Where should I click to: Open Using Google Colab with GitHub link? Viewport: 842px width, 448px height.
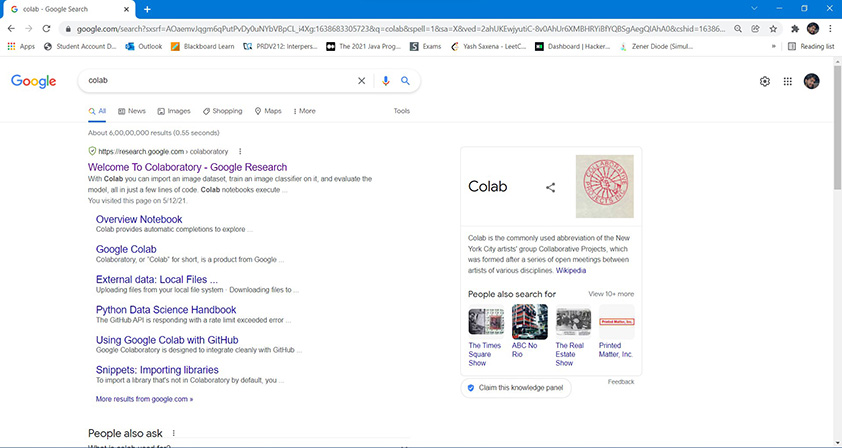click(167, 340)
